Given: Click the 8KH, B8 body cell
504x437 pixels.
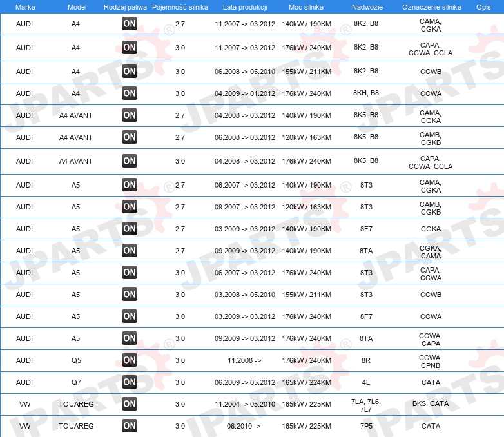Looking at the screenshot, I should [x=366, y=93].
